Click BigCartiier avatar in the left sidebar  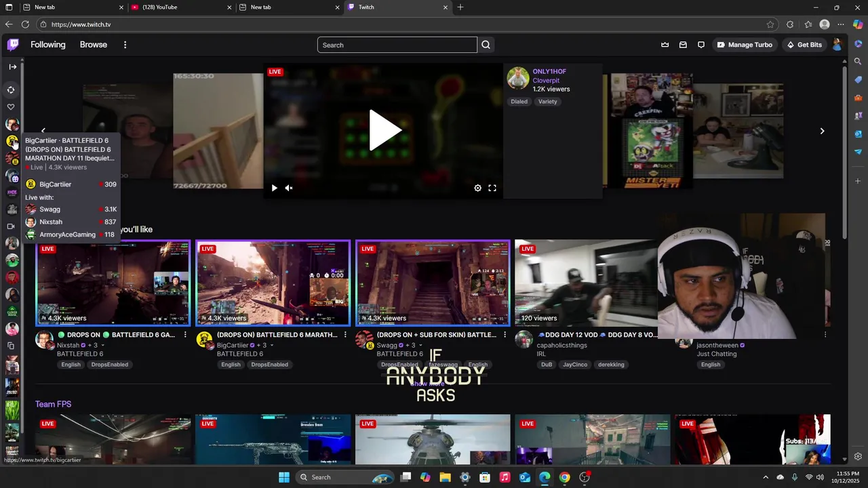[x=12, y=141]
